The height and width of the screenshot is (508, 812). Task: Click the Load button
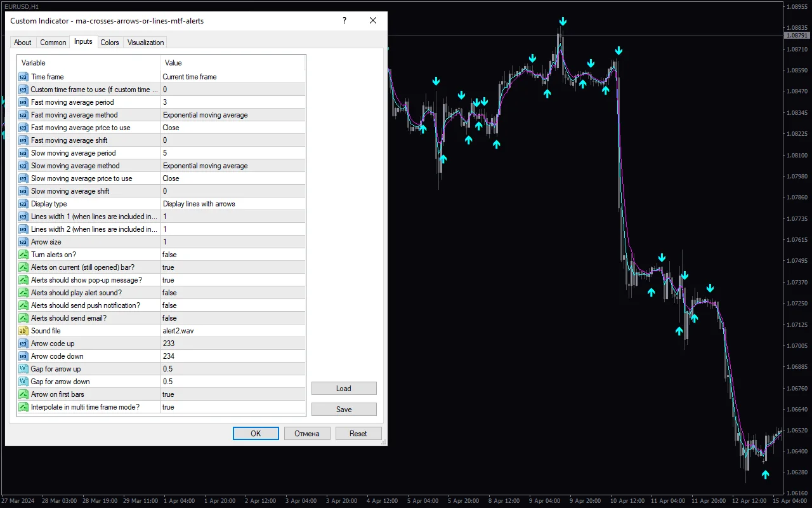[x=344, y=389]
